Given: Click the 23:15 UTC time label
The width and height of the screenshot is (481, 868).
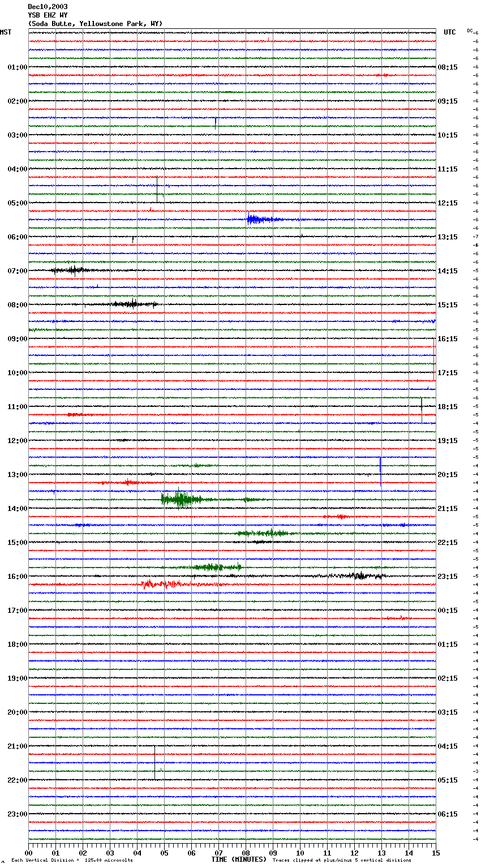Looking at the screenshot, I should [448, 577].
